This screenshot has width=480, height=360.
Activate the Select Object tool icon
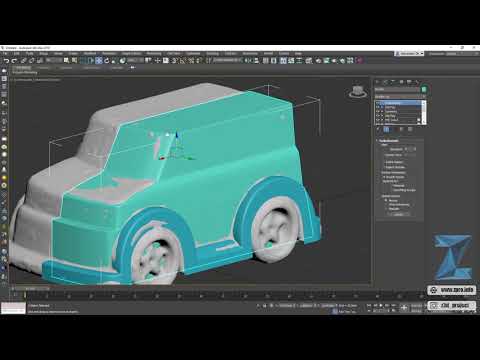[66, 61]
